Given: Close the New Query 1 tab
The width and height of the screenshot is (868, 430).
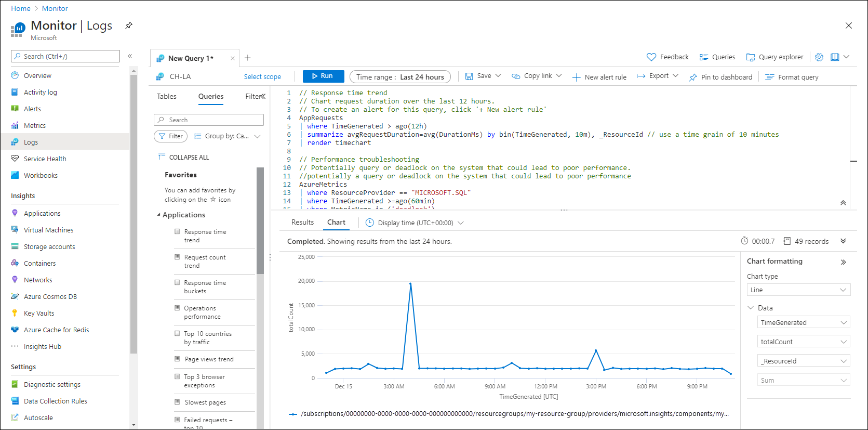Looking at the screenshot, I should (233, 58).
